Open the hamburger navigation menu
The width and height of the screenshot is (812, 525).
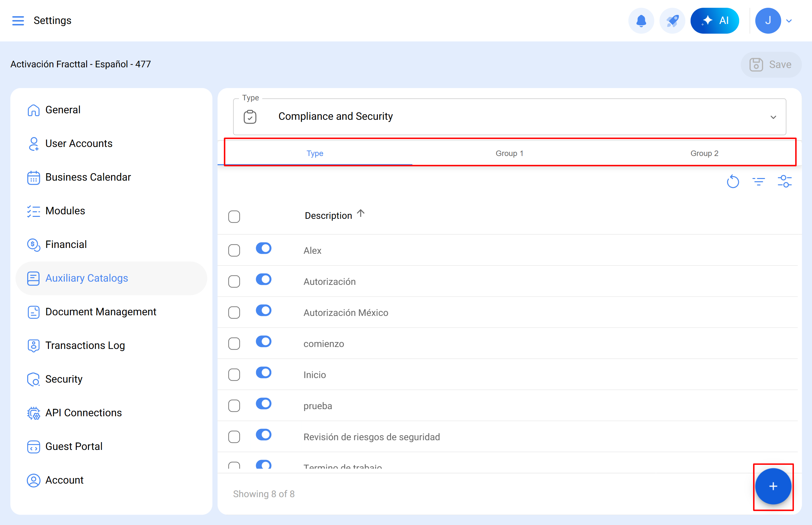pyautogui.click(x=18, y=20)
